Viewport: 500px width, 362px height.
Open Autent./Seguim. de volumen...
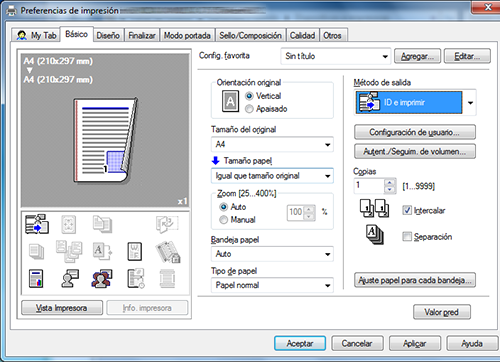(x=415, y=151)
